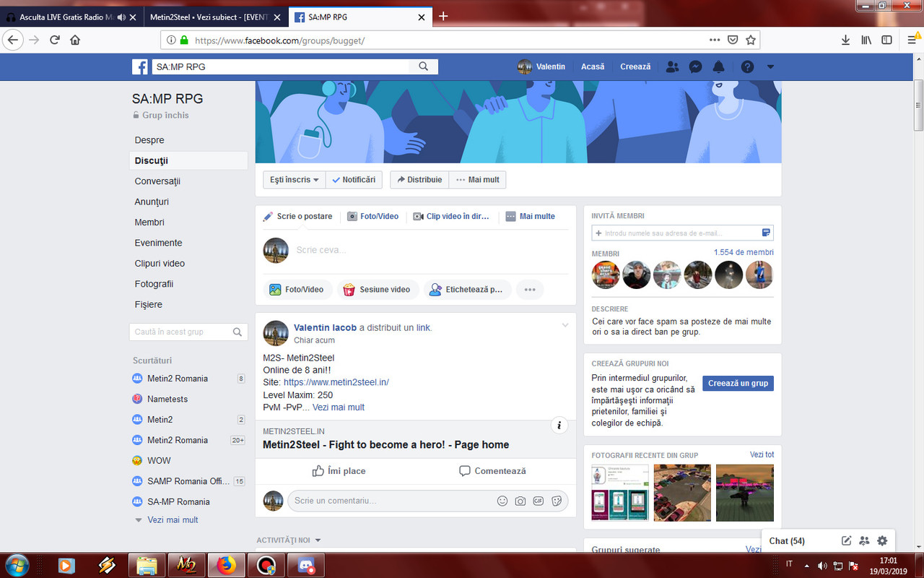This screenshot has height=578, width=924.
Task: Click the Sesiune video pill button
Action: point(377,290)
